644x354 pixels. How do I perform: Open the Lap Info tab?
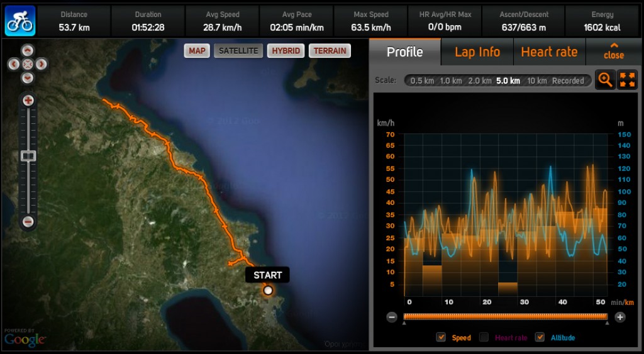tap(477, 52)
